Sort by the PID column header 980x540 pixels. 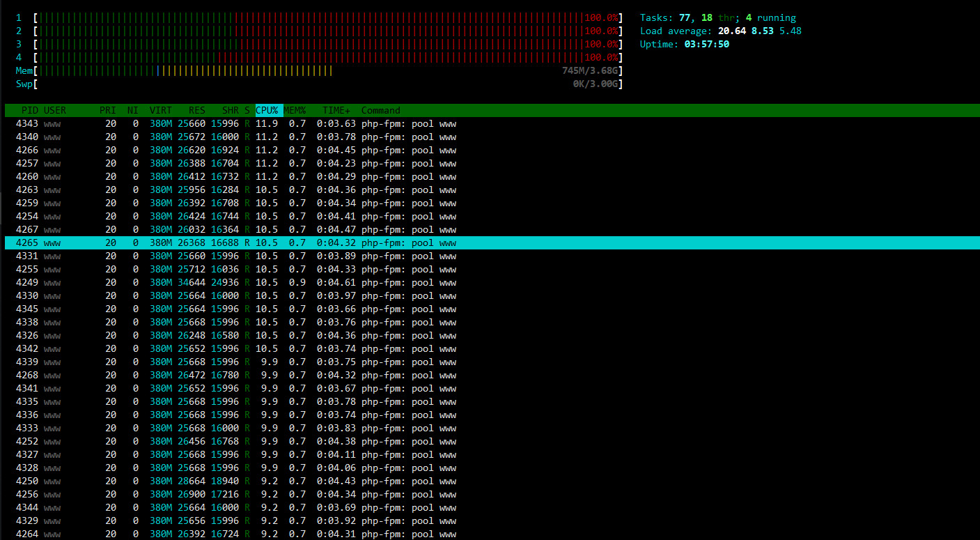[30, 110]
